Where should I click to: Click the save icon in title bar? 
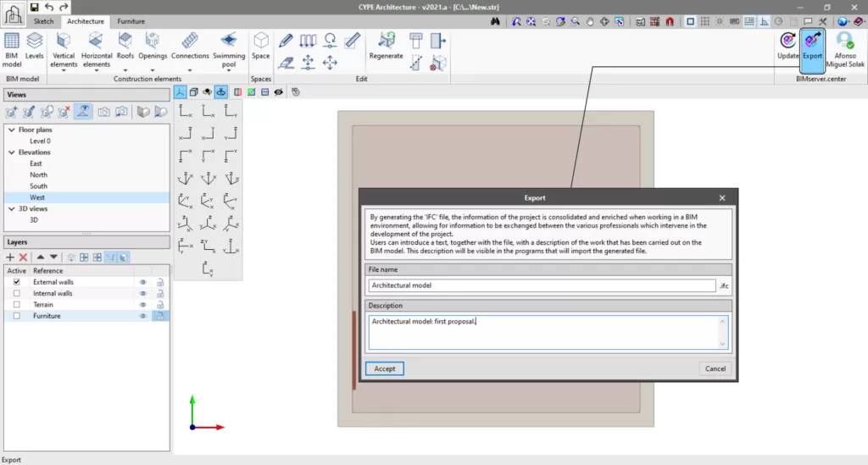click(x=33, y=8)
